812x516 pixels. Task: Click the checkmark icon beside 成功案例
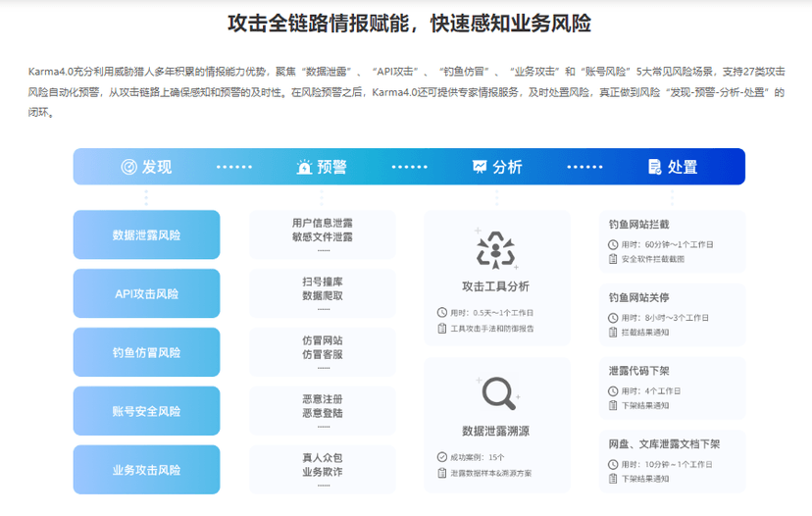coord(442,457)
